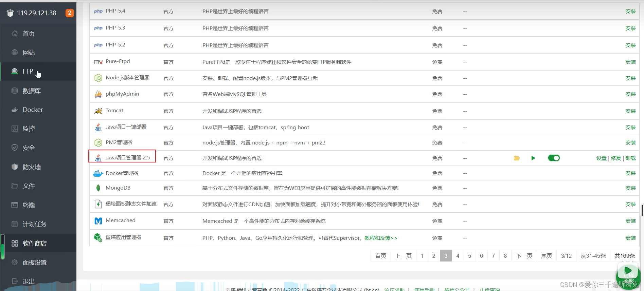This screenshot has height=291, width=644.
Task: Click the Java项目一键部署 Java icon
Action: click(x=98, y=127)
